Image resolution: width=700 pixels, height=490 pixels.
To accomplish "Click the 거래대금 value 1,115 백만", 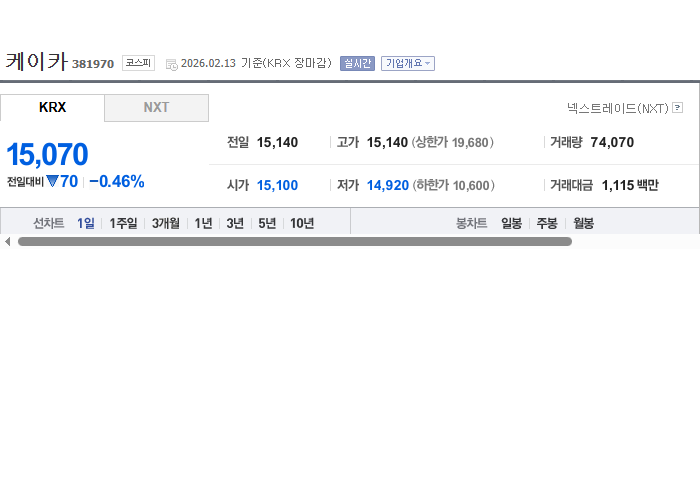I will pyautogui.click(x=630, y=185).
